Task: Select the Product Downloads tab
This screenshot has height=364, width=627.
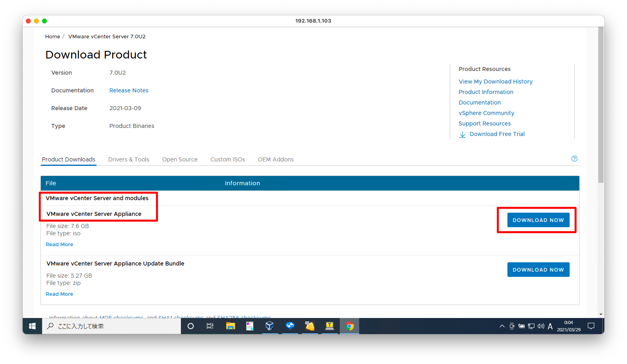Action: tap(69, 159)
